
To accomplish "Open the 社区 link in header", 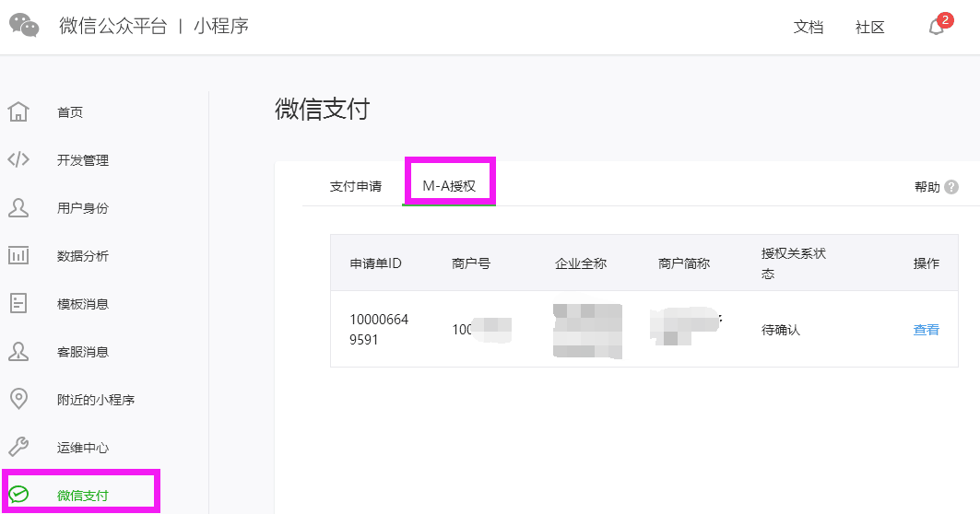I will (870, 28).
